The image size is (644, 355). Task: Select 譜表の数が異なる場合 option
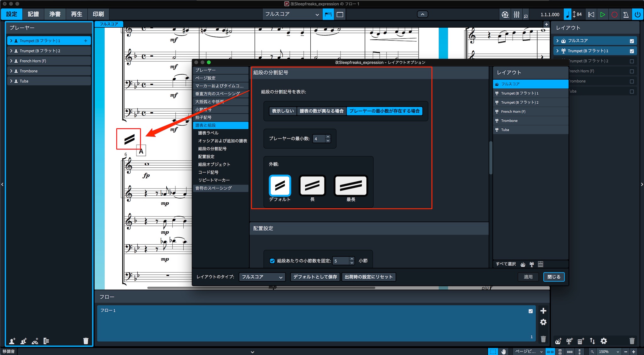(321, 111)
